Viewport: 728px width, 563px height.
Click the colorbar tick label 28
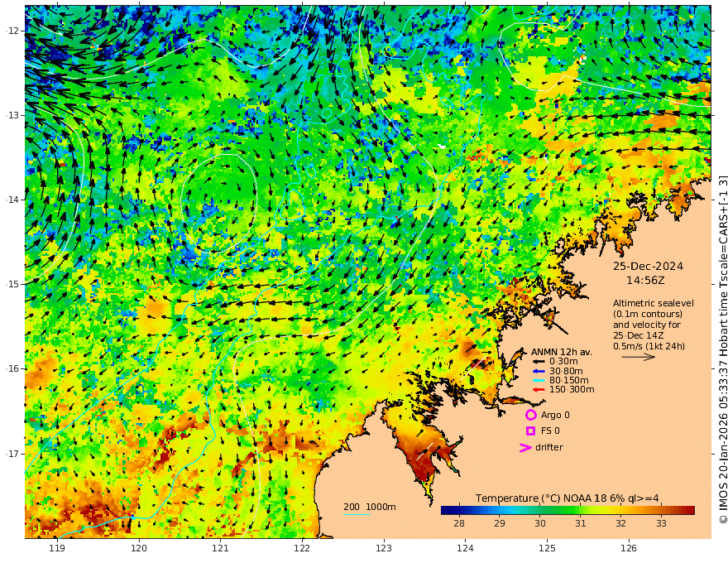pyautogui.click(x=458, y=523)
